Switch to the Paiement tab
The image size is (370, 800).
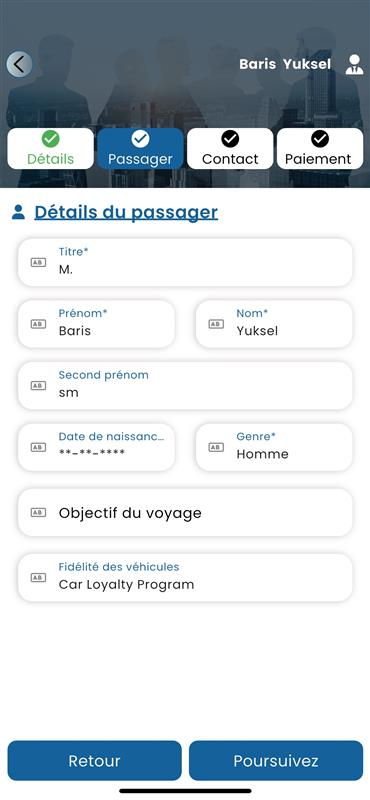pyautogui.click(x=320, y=148)
